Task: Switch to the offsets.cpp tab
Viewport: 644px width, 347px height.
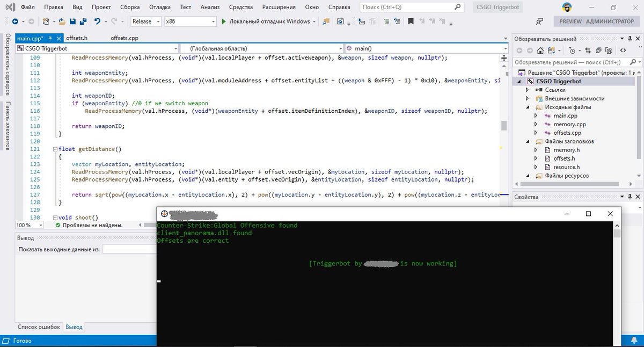Action: pos(125,39)
